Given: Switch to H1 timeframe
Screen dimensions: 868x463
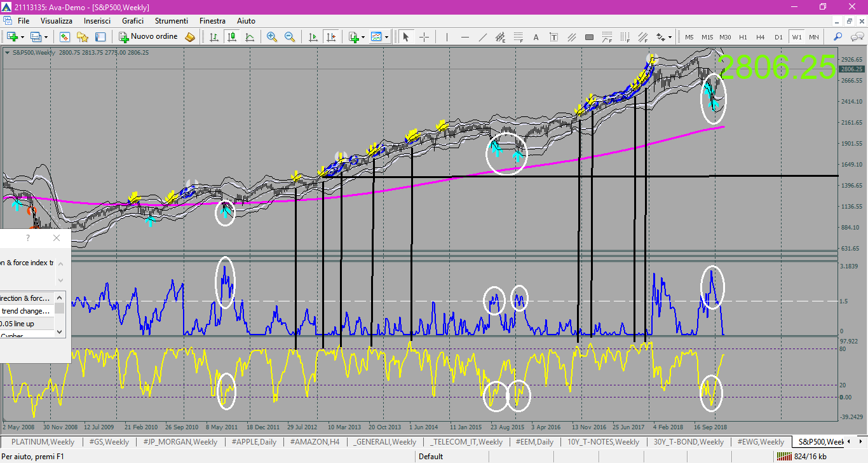Looking at the screenshot, I should [x=743, y=38].
